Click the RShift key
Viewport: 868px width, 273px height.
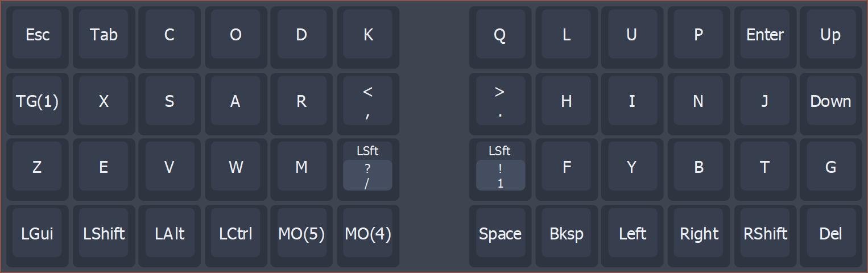[764, 234]
